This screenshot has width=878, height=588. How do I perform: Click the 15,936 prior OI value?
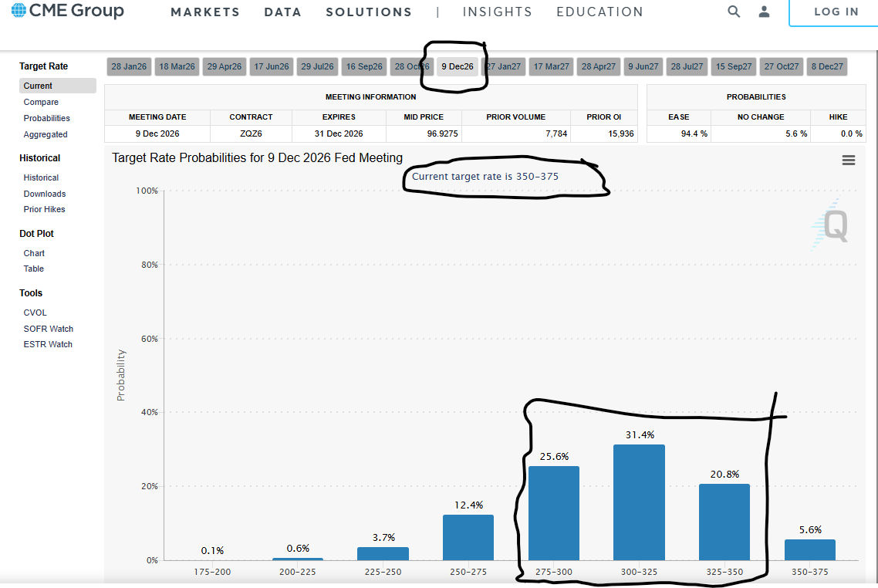point(621,133)
